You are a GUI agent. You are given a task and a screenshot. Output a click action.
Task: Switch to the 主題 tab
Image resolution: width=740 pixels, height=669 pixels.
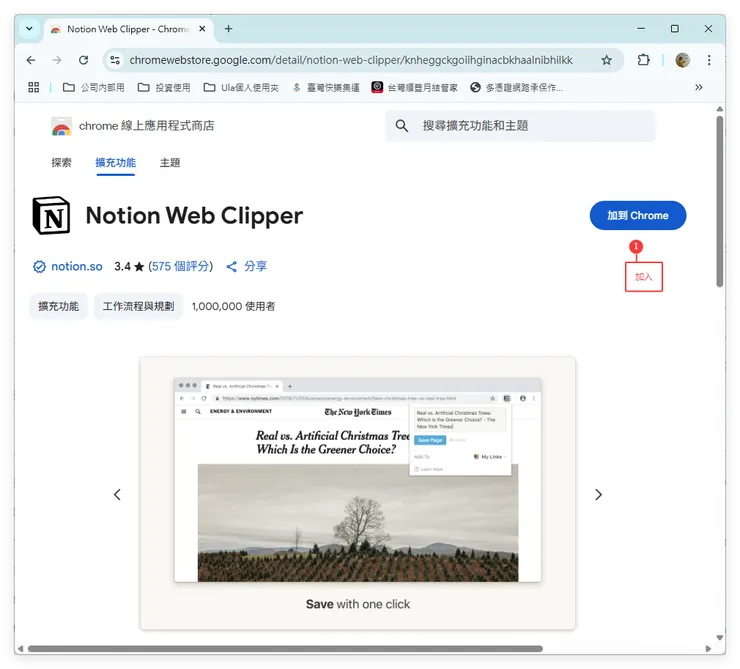(x=170, y=163)
